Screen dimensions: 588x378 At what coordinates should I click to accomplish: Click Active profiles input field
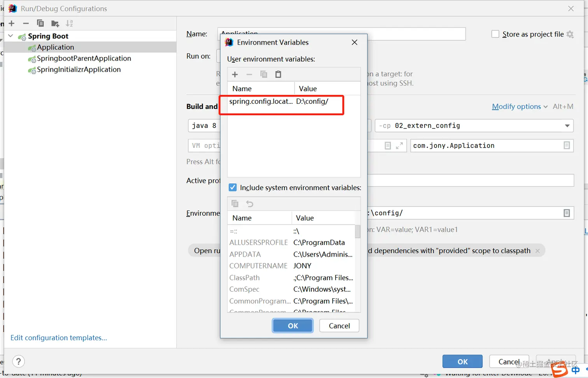[471, 180]
